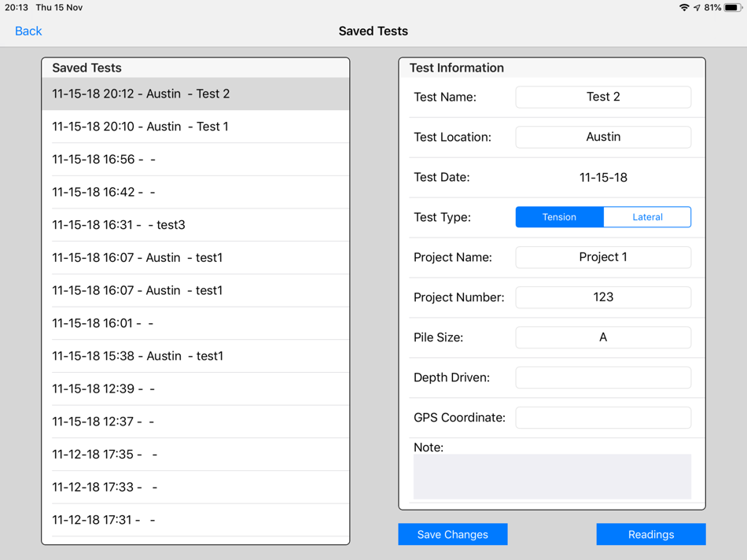
Task: Click the Project Name input field
Action: 603,257
